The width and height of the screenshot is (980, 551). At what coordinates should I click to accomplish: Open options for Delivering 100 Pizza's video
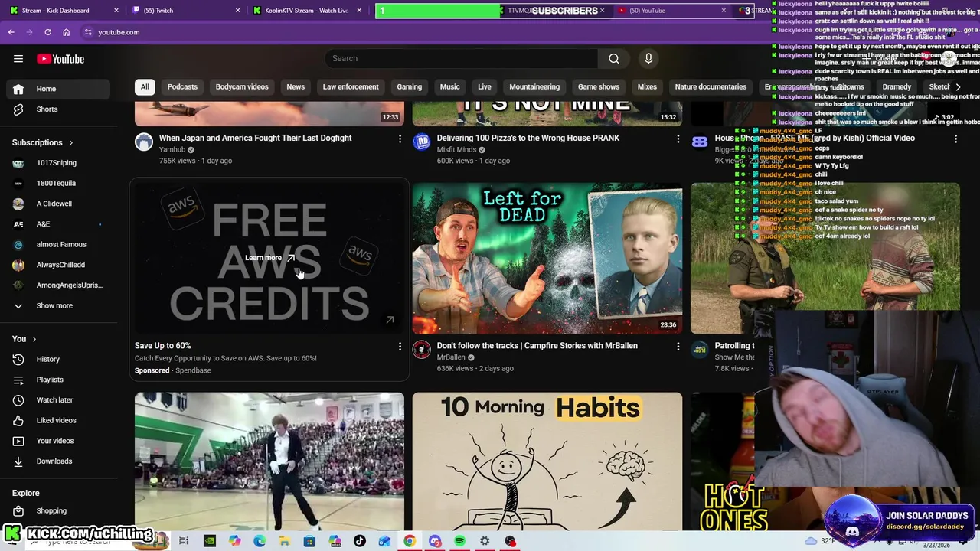coord(678,139)
